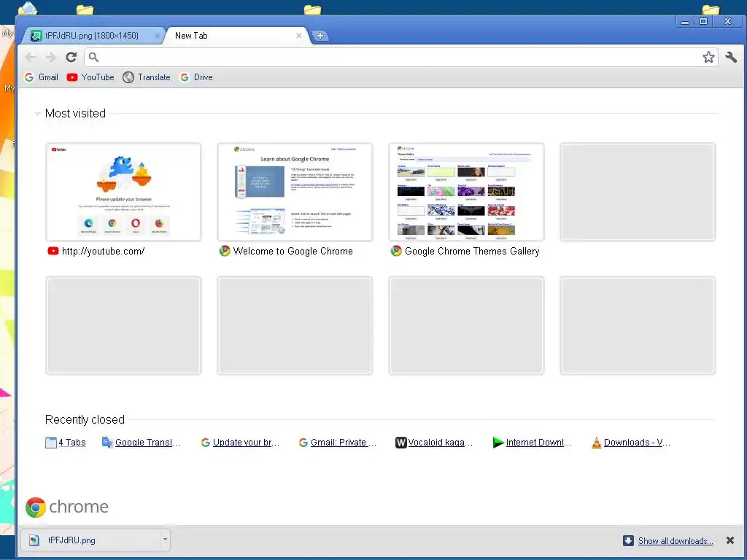747x560 pixels.
Task: Bookmark this page with the star icon
Action: pyautogui.click(x=708, y=57)
